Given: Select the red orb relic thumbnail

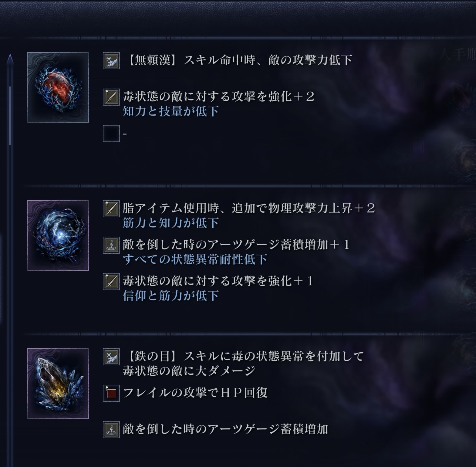Looking at the screenshot, I should [x=58, y=87].
